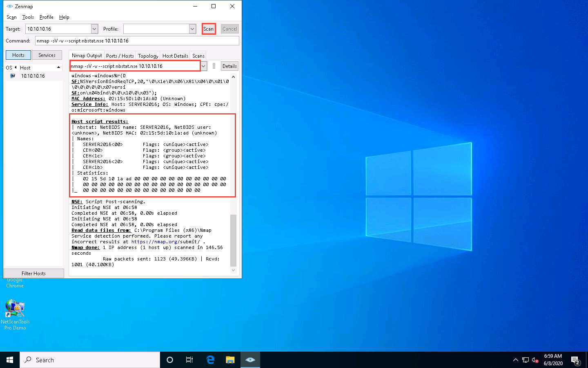Open the Tools menu
This screenshot has width=588, height=368.
pyautogui.click(x=28, y=17)
